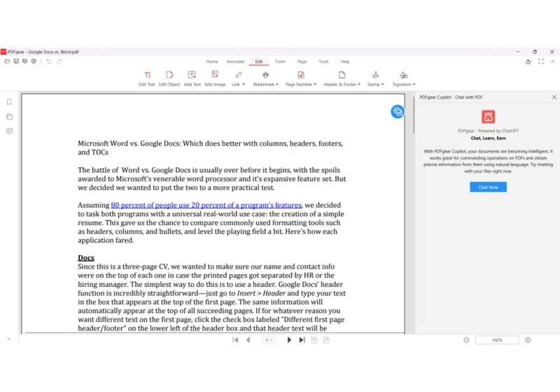The height and width of the screenshot is (392, 560).
Task: Select the Edit Text tool
Action: coord(147,78)
